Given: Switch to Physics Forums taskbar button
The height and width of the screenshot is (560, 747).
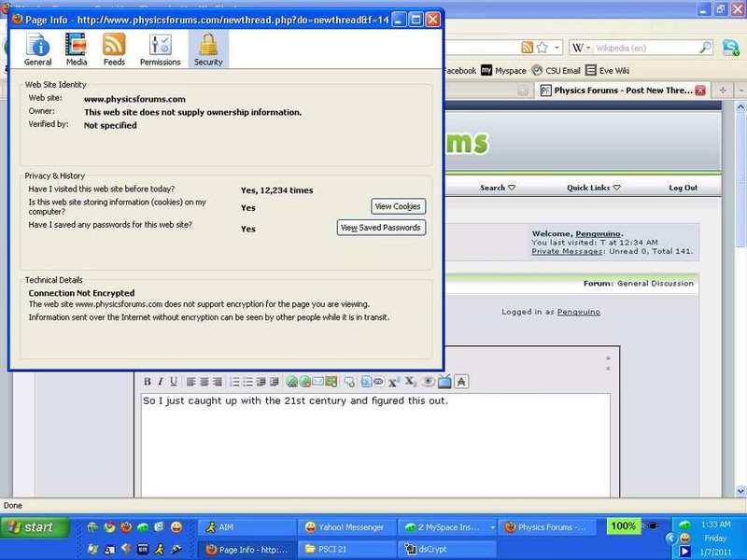Looking at the screenshot, I should (x=547, y=527).
